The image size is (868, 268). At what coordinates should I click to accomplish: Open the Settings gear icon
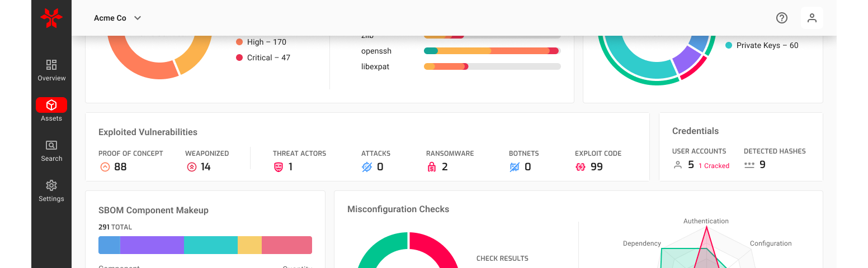coord(51,185)
